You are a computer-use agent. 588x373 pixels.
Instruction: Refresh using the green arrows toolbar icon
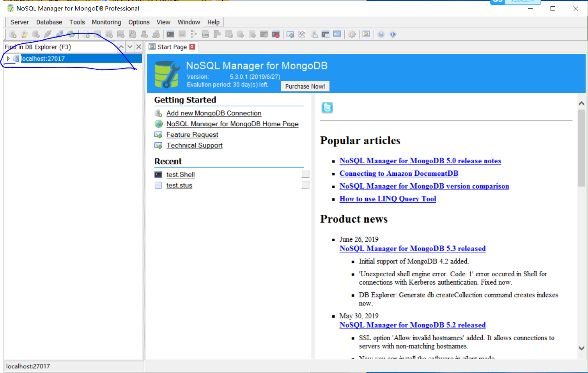(71, 34)
